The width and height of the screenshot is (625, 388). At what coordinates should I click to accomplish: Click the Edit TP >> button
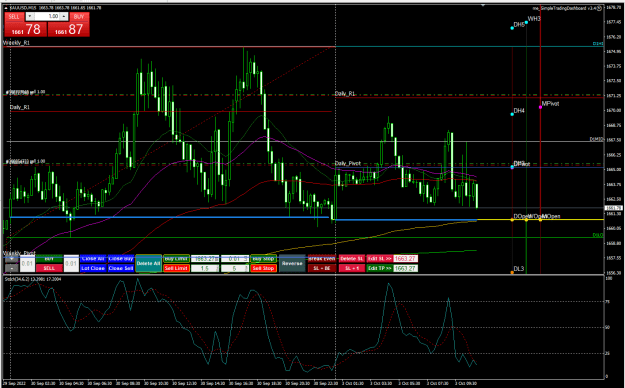coord(379,268)
